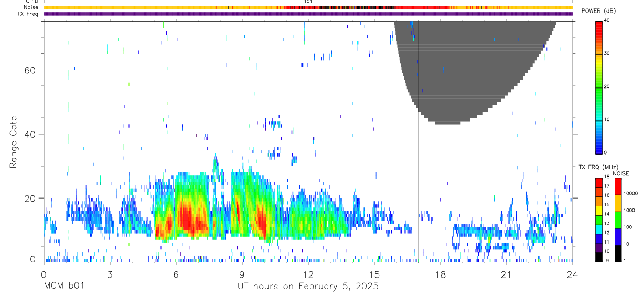The image size is (644, 297).
Task: Click the 40 tick on POWER scale
Action: pos(607,21)
